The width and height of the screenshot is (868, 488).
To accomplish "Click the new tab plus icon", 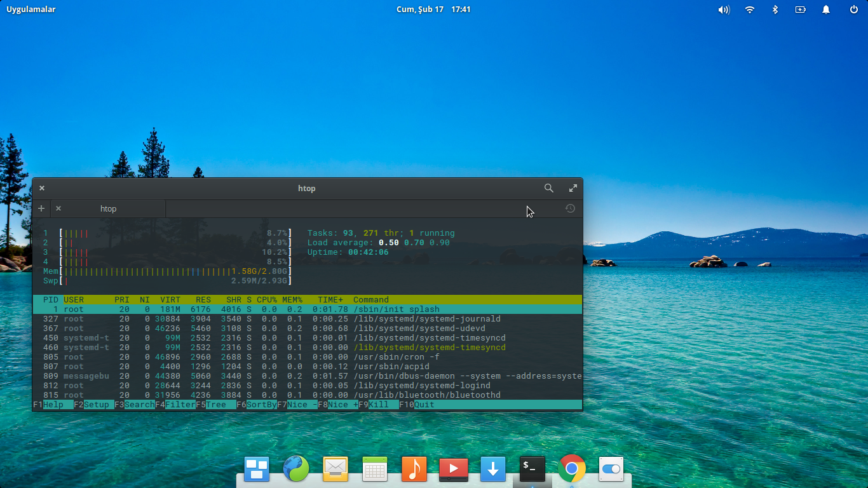I will [x=41, y=208].
